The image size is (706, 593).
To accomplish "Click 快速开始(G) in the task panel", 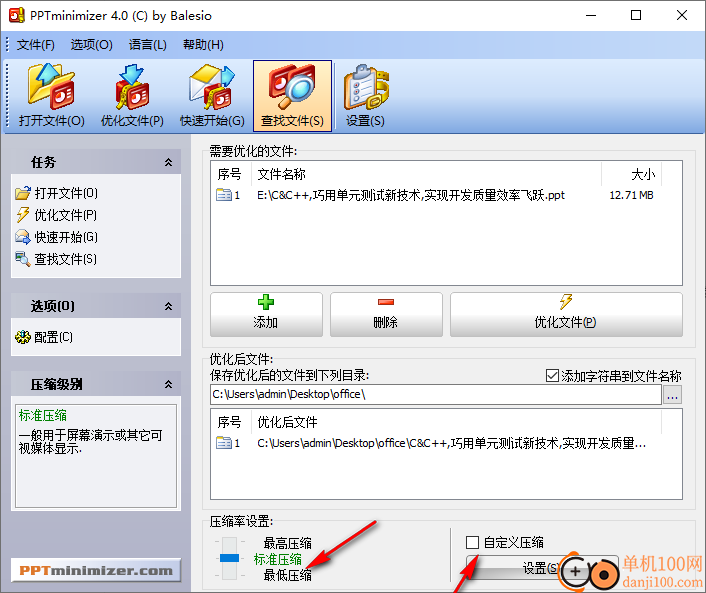I will [56, 237].
